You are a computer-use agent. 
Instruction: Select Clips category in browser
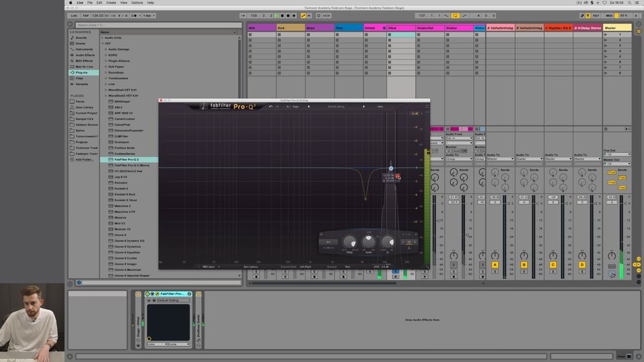(x=79, y=78)
